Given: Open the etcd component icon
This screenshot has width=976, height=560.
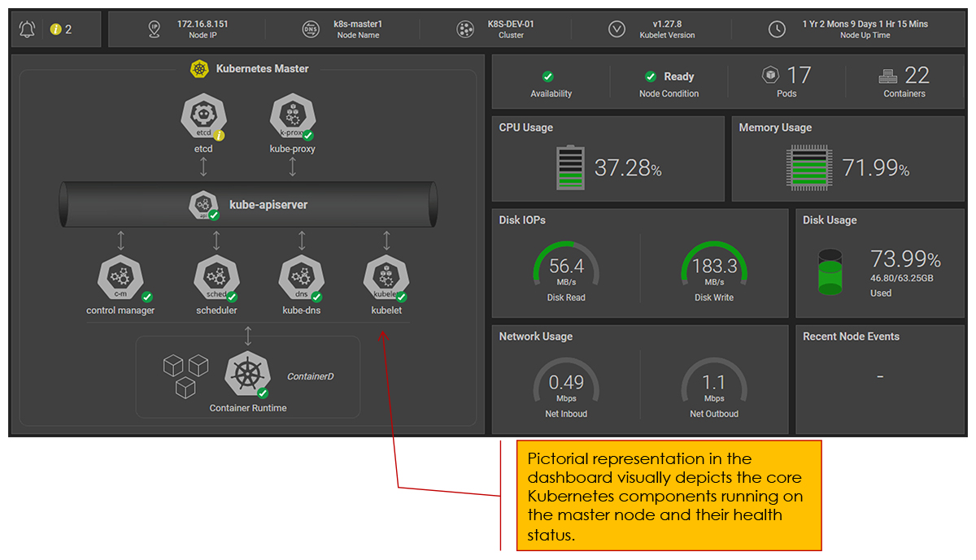Looking at the screenshot, I should 203,118.
